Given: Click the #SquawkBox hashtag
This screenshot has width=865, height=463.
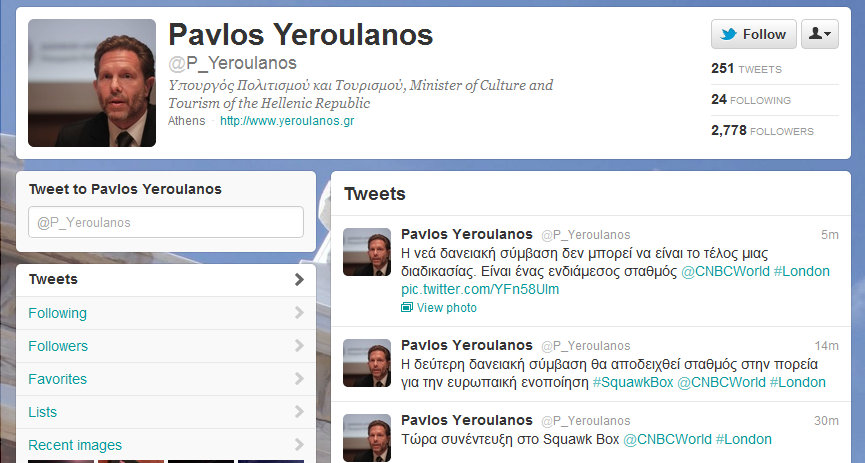Looking at the screenshot, I should coord(633,382).
